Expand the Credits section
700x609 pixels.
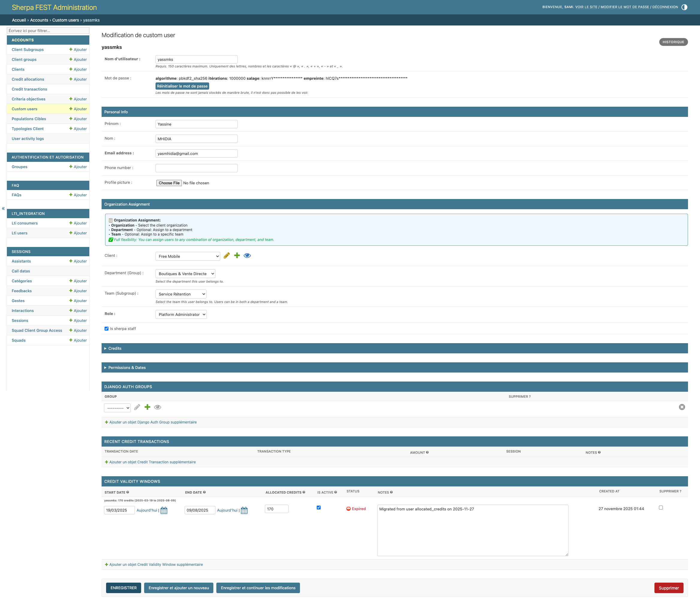point(115,349)
